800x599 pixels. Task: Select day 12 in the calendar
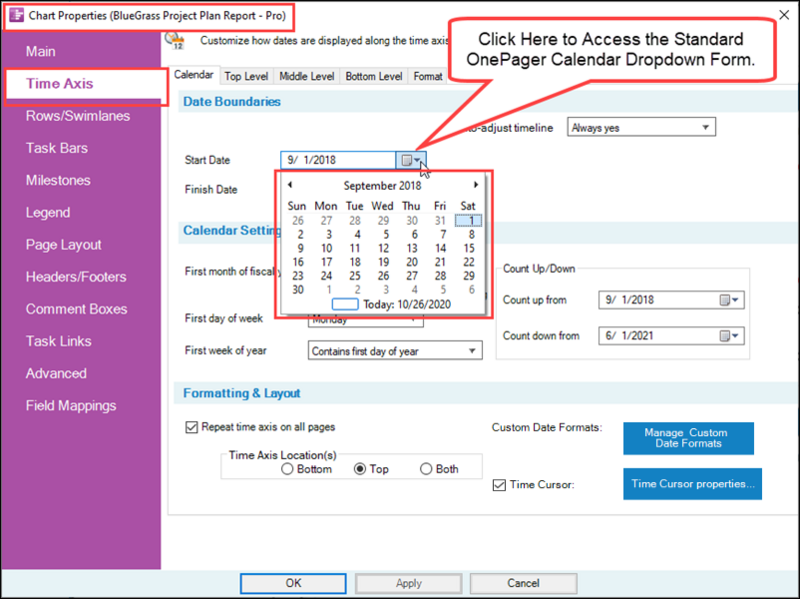point(383,248)
